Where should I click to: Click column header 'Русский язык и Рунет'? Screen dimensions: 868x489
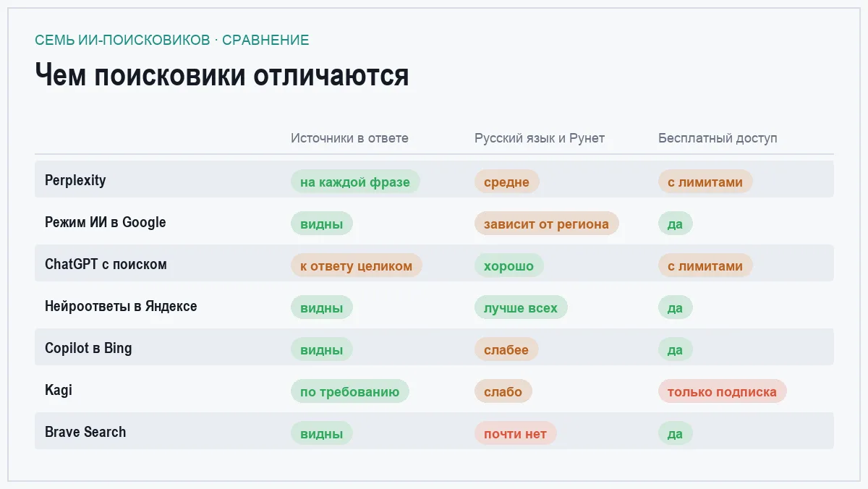pos(540,138)
